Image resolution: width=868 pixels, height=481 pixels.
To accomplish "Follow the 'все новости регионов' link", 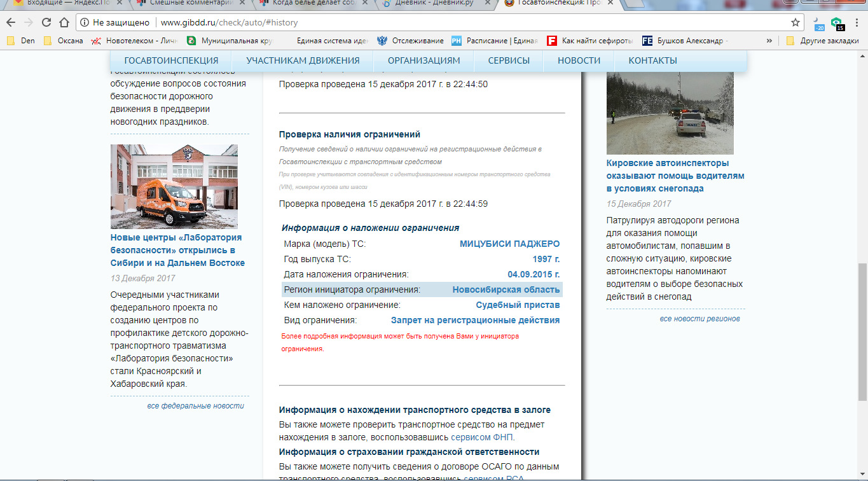I will (x=699, y=319).
